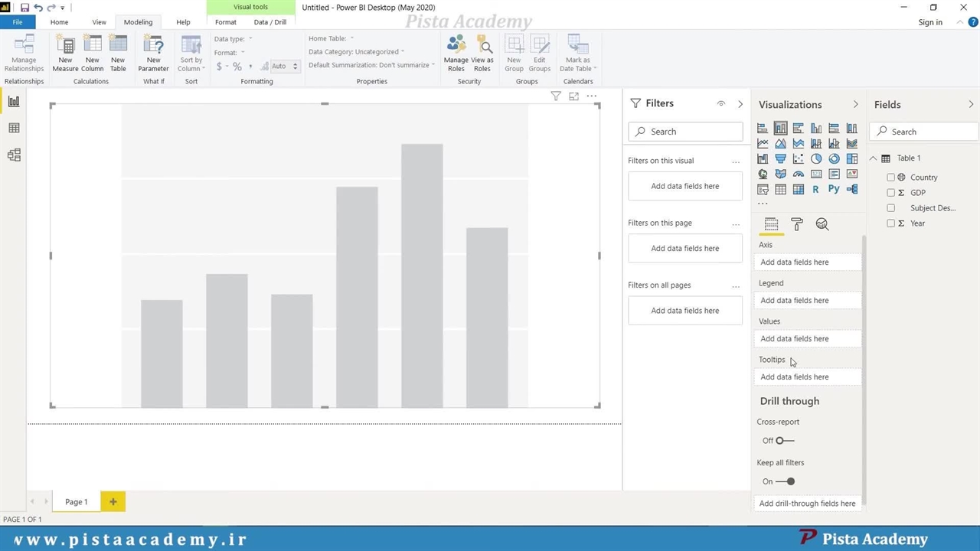Select the pie chart visualization
980x551 pixels.
[x=816, y=159]
